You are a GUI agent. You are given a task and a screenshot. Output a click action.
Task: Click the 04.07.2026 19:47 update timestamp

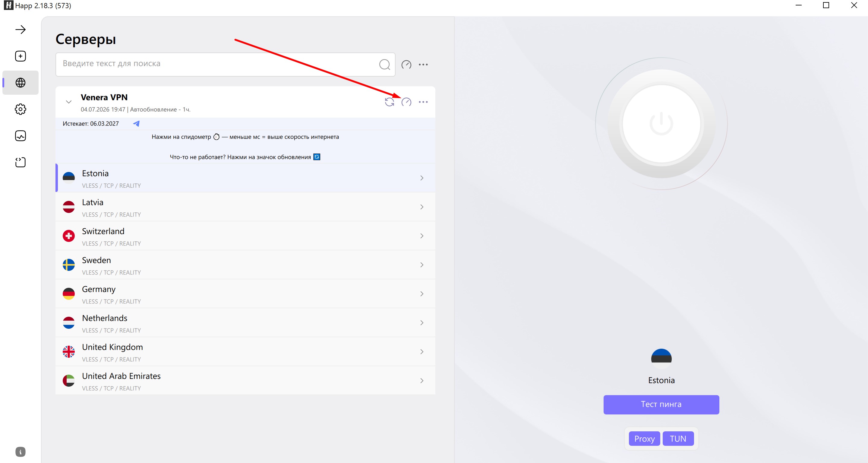coord(103,109)
